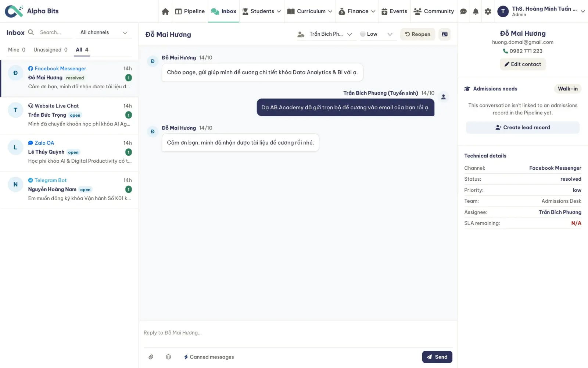Click email huong.domai@gmail.com
This screenshot has height=368, width=588.
click(x=523, y=42)
